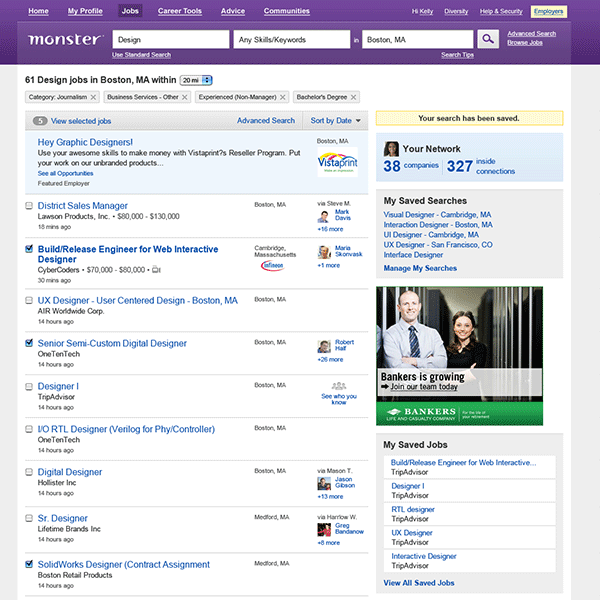Remove the Business Services - Other filter
Image resolution: width=600 pixels, height=600 pixels.
[x=184, y=97]
